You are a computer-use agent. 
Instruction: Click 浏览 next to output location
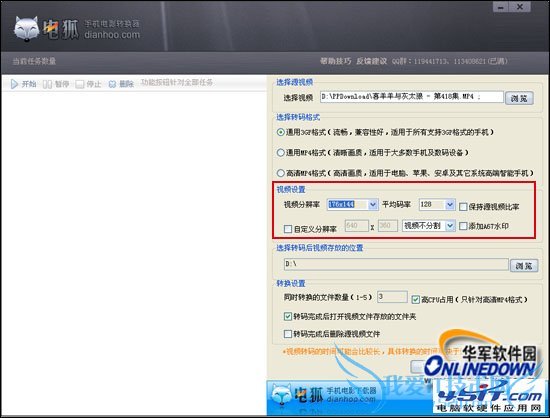tap(524, 266)
